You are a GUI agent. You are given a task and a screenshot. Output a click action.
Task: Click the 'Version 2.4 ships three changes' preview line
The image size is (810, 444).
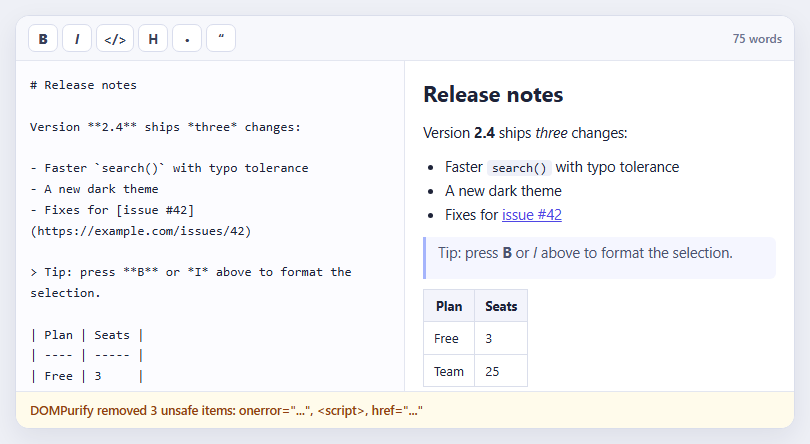pyautogui.click(x=525, y=133)
